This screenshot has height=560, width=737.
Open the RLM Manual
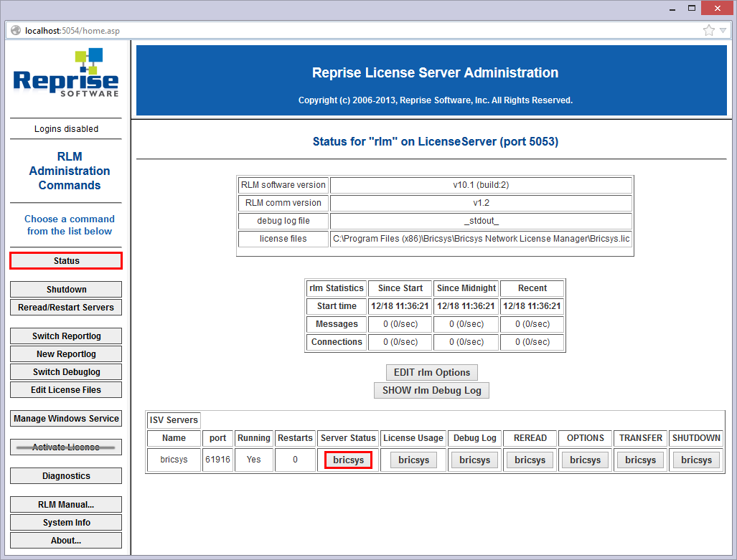(x=66, y=505)
